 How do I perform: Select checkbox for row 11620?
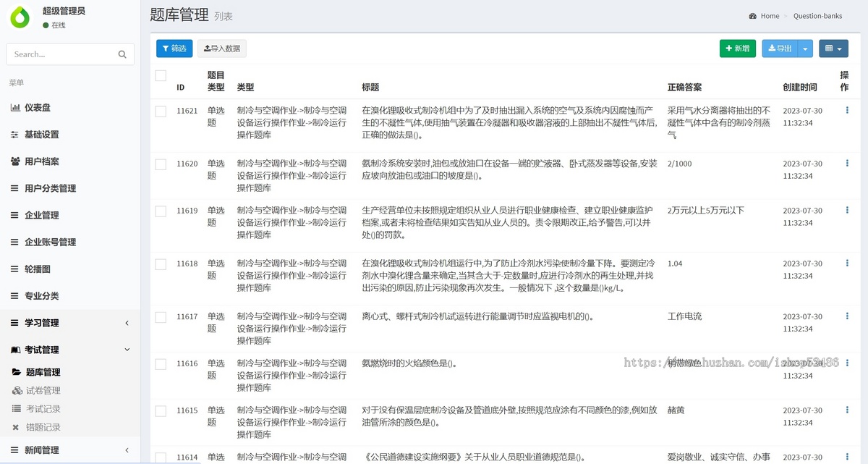point(161,164)
